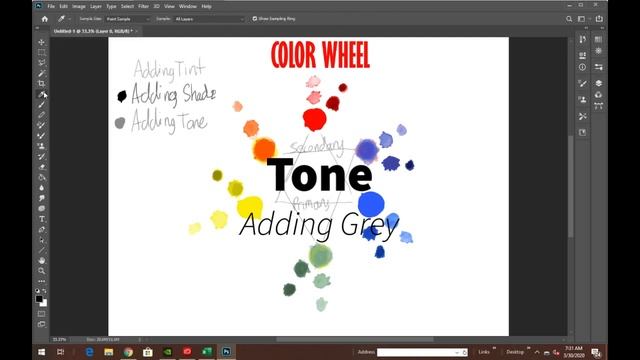The height and width of the screenshot is (360, 640).
Task: Change screen mode icon at toolbar bottom
Action: (x=42, y=324)
